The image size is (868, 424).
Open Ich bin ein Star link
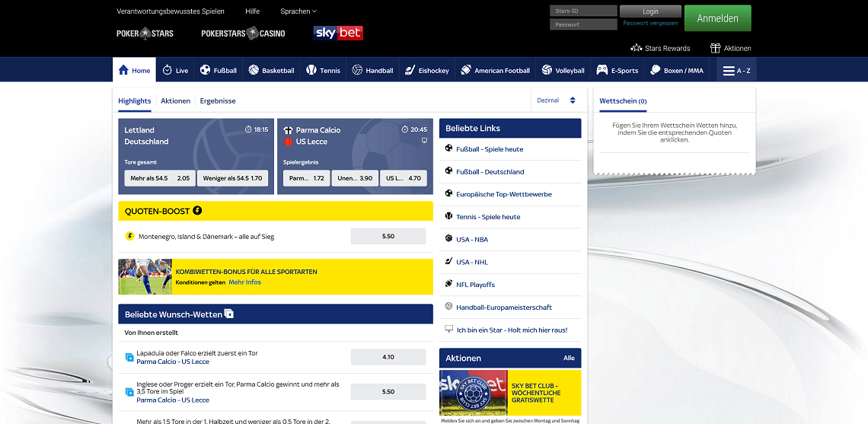(512, 330)
